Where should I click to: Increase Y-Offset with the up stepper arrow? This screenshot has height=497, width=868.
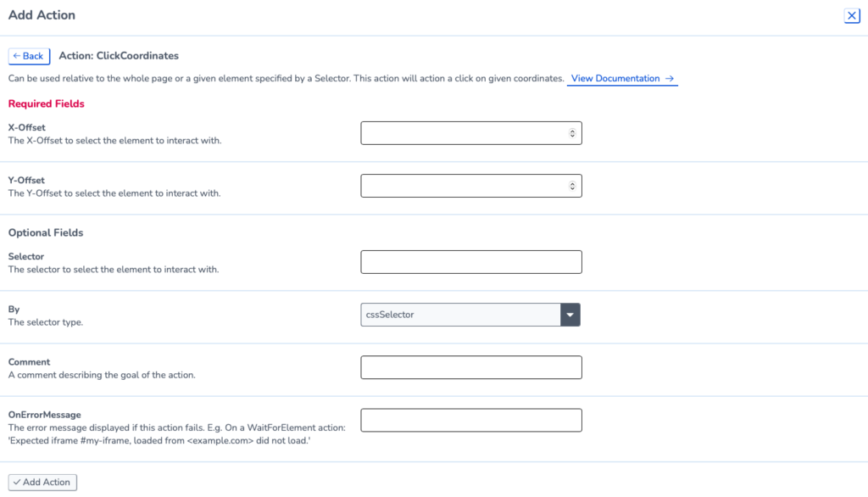tap(572, 183)
